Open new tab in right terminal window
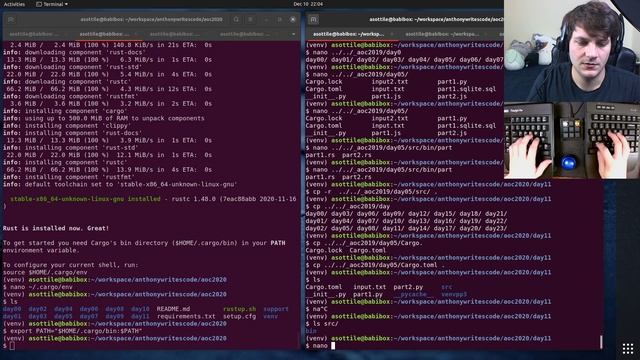640x360 pixels. click(x=313, y=19)
